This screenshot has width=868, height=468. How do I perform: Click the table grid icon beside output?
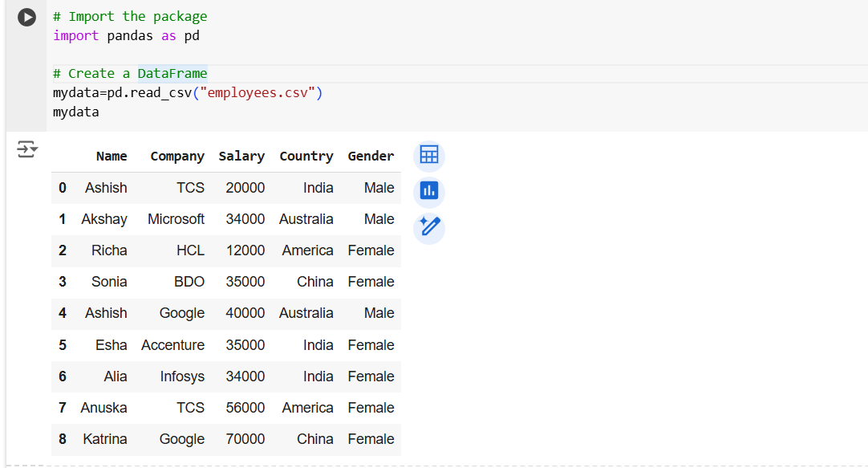tap(429, 155)
